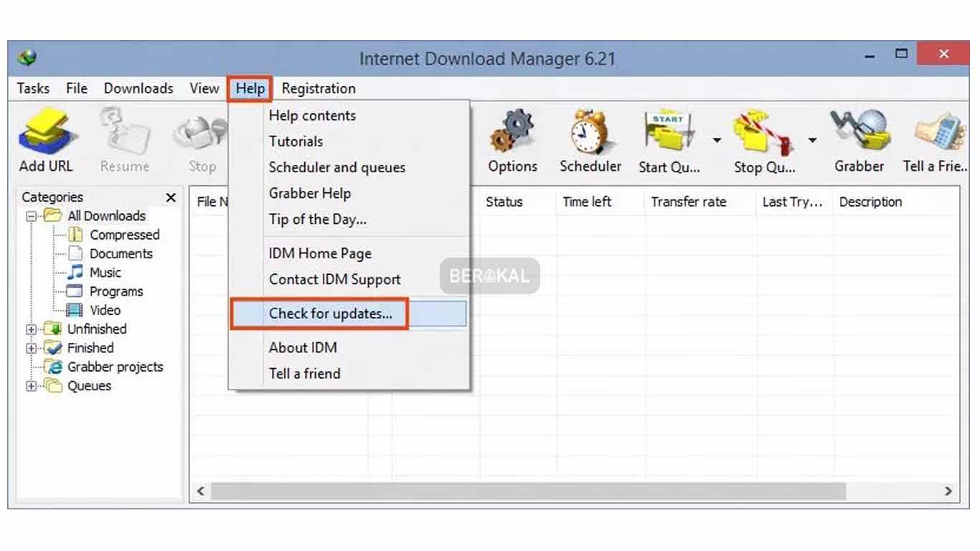The height and width of the screenshot is (551, 980).
Task: Open the File menu
Action: click(x=77, y=88)
